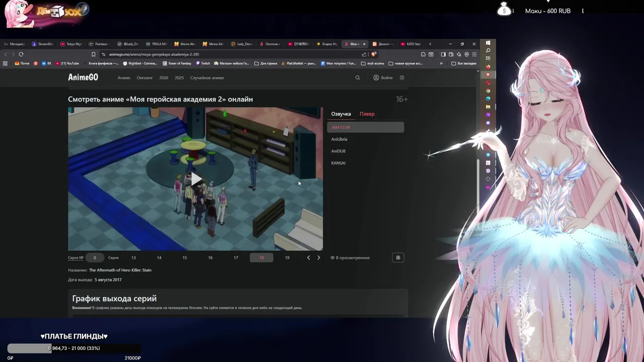The height and width of the screenshot is (362, 644).
Task: Open the 'Для стрима' bookmarks folder
Action: [266, 63]
